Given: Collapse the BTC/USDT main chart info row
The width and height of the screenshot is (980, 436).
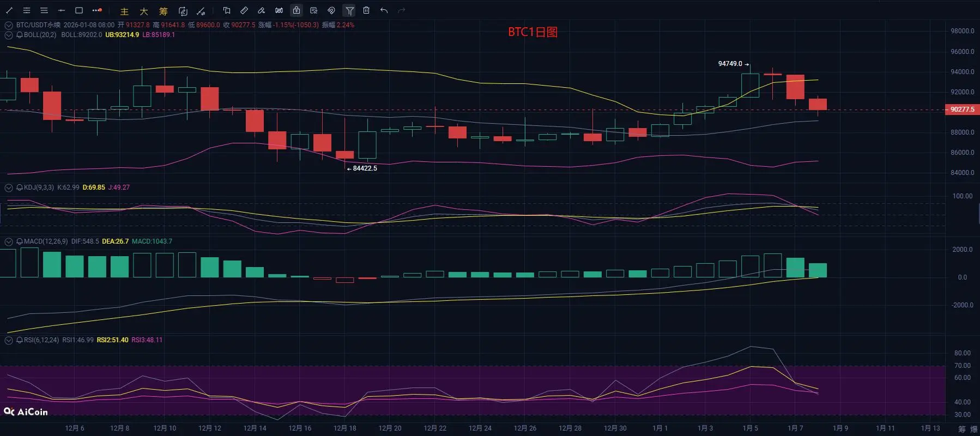Looking at the screenshot, I should click(x=9, y=25).
